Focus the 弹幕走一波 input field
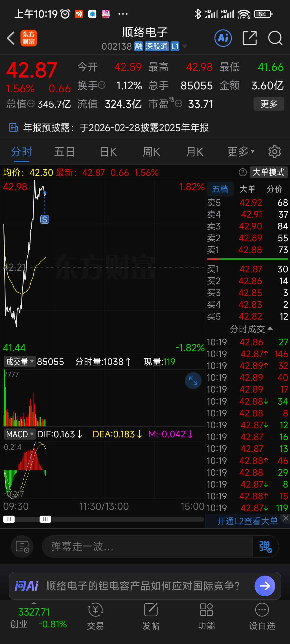 147,546
